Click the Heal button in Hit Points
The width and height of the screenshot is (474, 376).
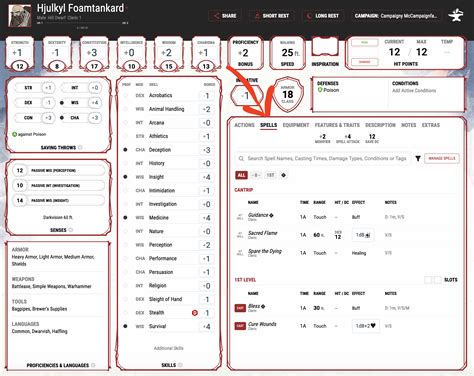[365, 42]
